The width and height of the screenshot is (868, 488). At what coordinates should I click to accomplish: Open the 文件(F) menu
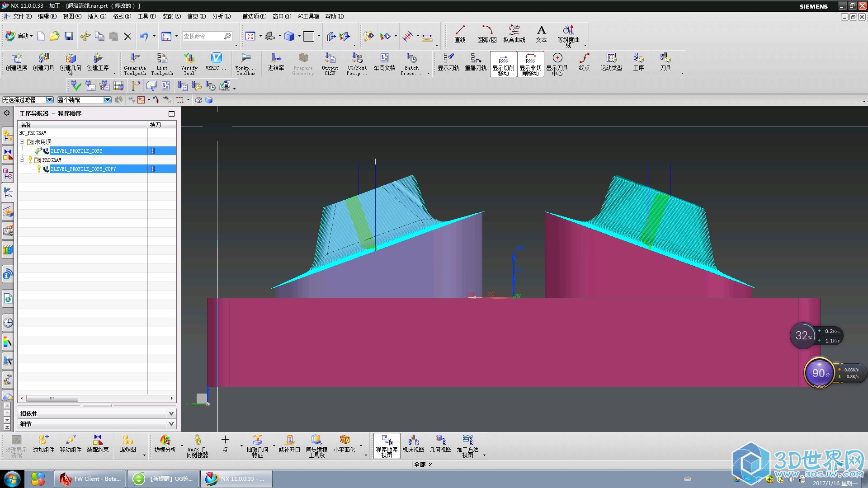[x=22, y=16]
